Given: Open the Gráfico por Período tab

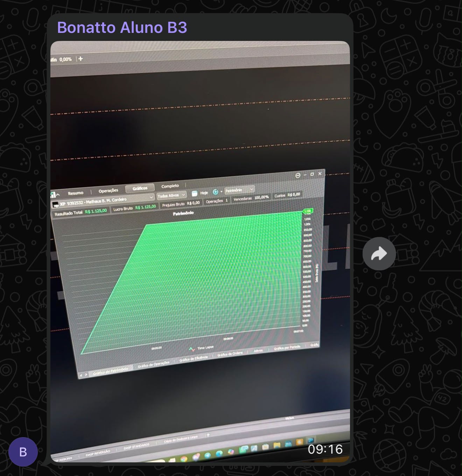Looking at the screenshot, I should [x=287, y=347].
